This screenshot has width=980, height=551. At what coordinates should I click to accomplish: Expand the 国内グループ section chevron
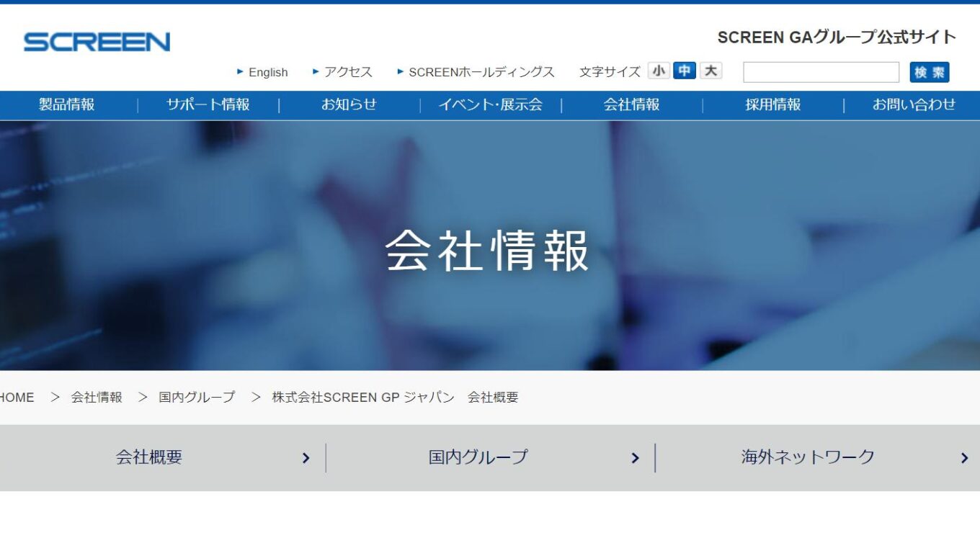(635, 457)
